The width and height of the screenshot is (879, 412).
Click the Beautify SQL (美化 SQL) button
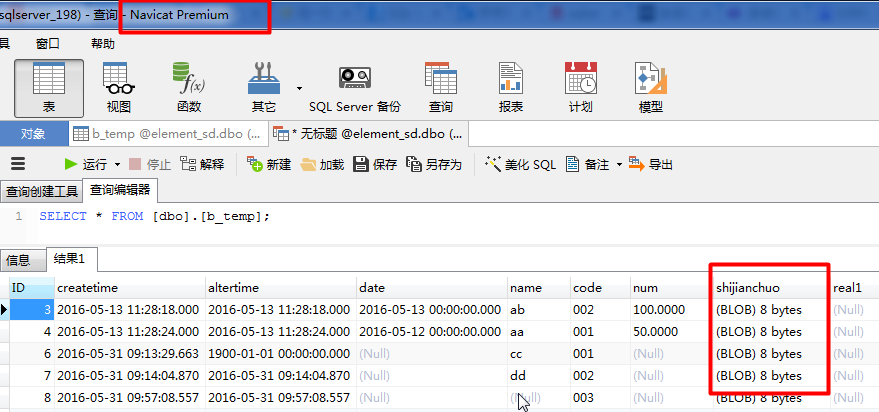pos(520,164)
